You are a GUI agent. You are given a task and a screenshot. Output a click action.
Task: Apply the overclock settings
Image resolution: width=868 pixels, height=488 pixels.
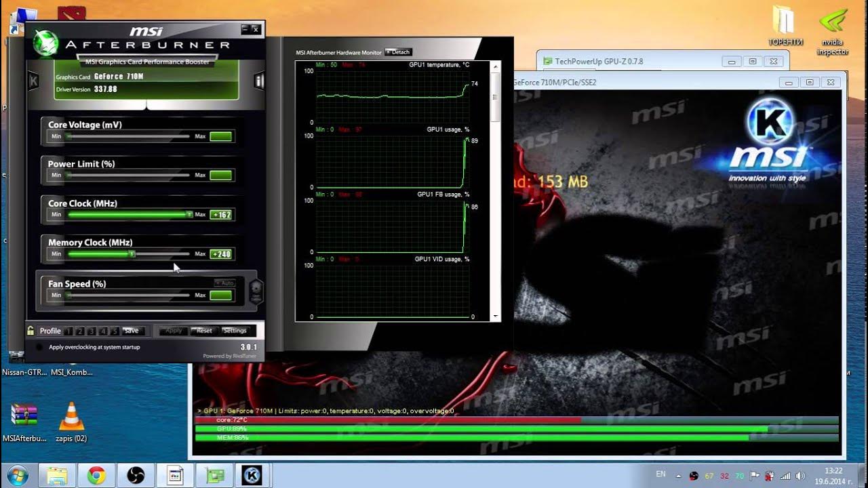pyautogui.click(x=174, y=331)
